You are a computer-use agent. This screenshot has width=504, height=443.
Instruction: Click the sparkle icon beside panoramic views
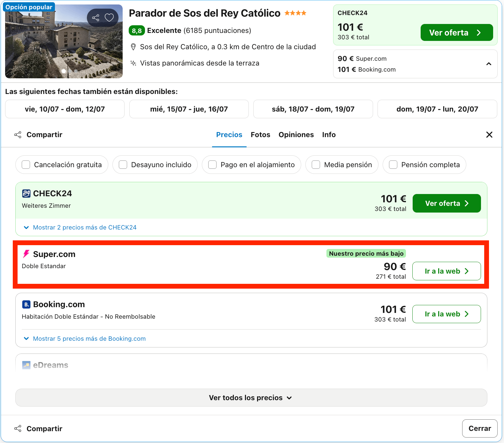pyautogui.click(x=134, y=63)
